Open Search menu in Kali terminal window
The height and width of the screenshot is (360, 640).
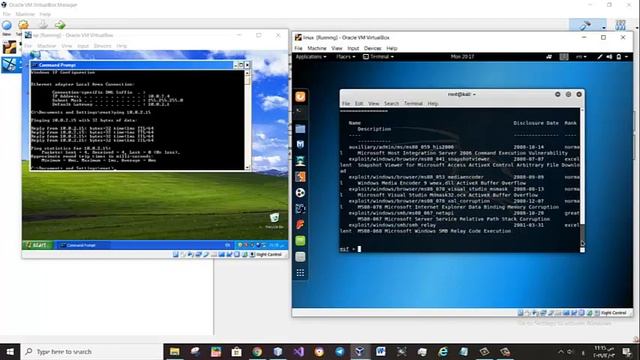391,104
